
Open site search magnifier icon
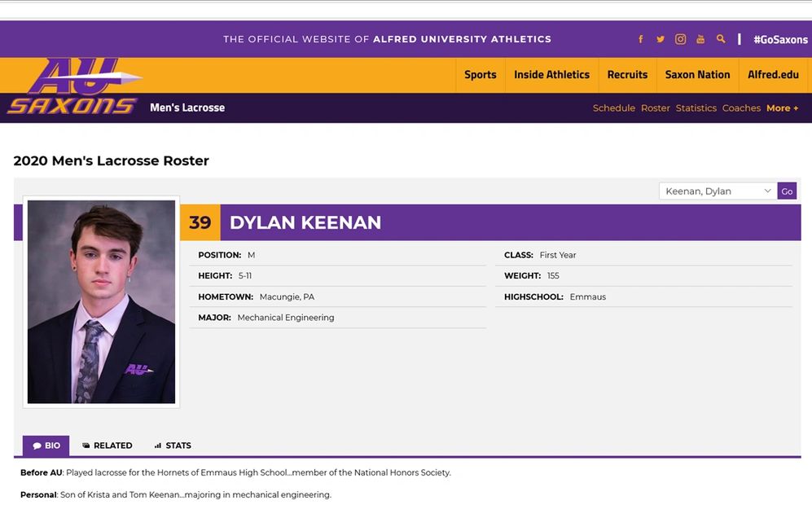pos(721,39)
